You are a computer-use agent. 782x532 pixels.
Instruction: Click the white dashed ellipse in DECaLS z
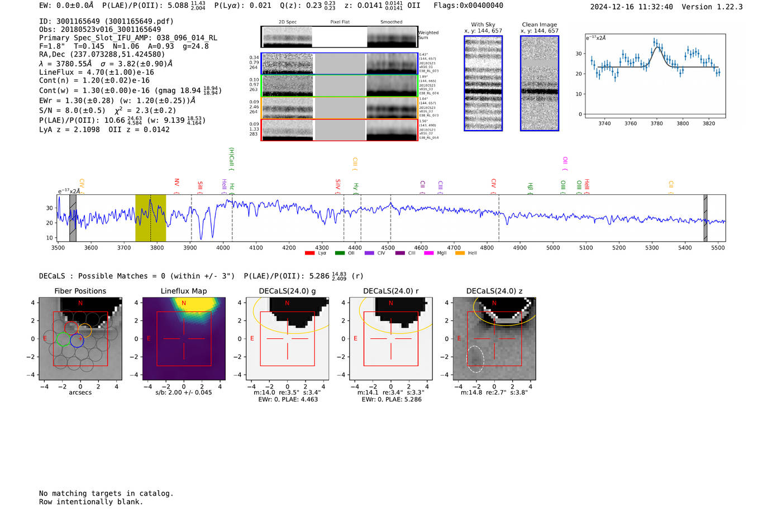coord(475,359)
